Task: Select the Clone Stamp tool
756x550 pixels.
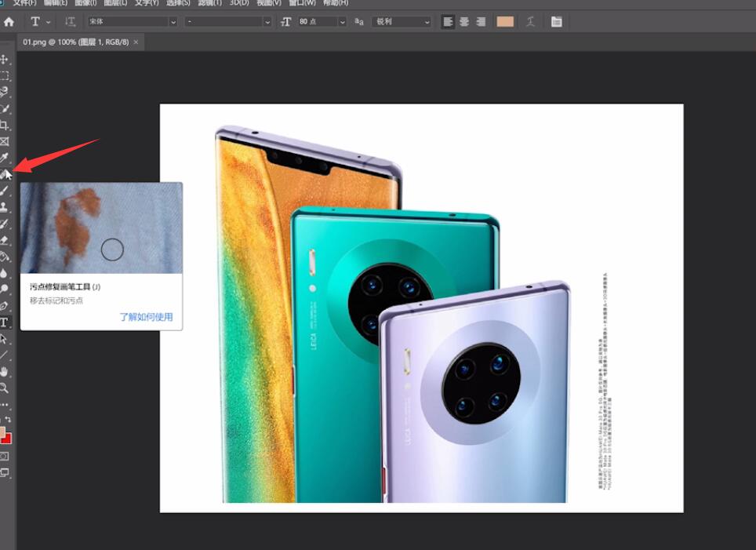Action: [5, 207]
